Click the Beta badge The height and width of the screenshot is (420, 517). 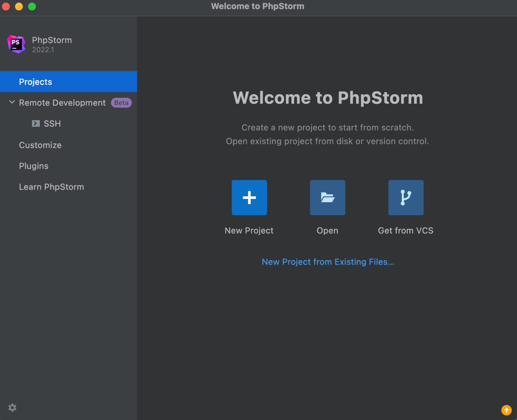(x=121, y=103)
